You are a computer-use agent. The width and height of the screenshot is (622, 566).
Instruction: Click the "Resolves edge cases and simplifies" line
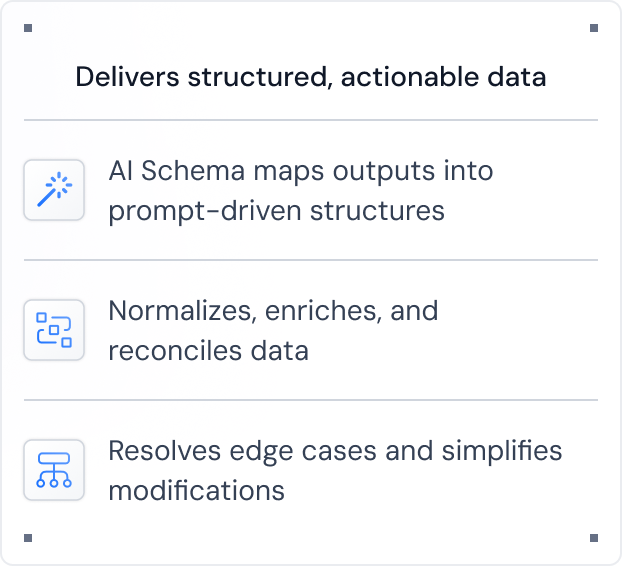point(335,452)
